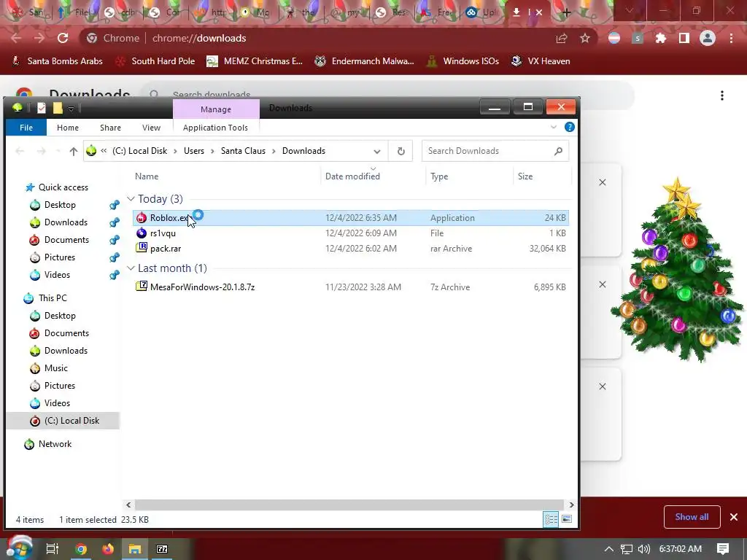The image size is (747, 560).
Task: Open the Chrome extensions puzzle icon
Action: tap(661, 38)
